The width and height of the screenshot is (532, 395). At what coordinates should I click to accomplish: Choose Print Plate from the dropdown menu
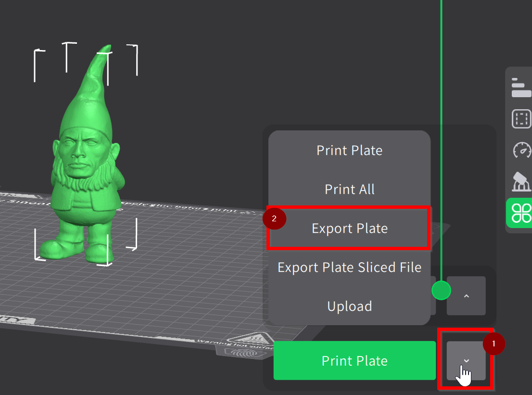[349, 151]
